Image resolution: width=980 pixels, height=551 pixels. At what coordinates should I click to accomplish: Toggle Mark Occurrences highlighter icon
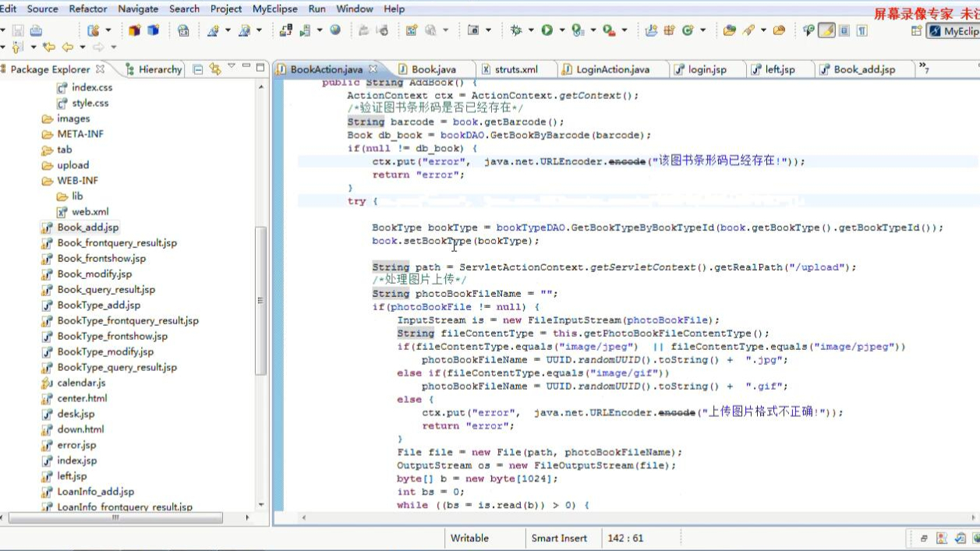click(x=826, y=30)
